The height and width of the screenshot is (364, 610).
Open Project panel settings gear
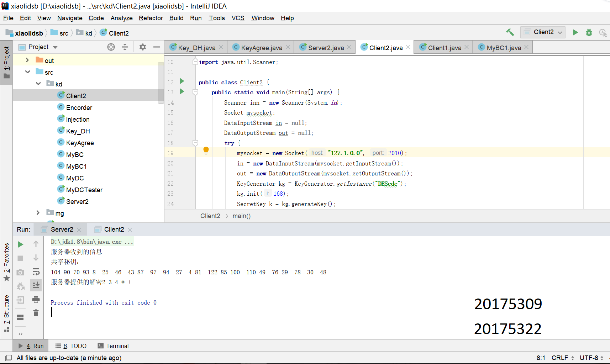[x=143, y=47]
